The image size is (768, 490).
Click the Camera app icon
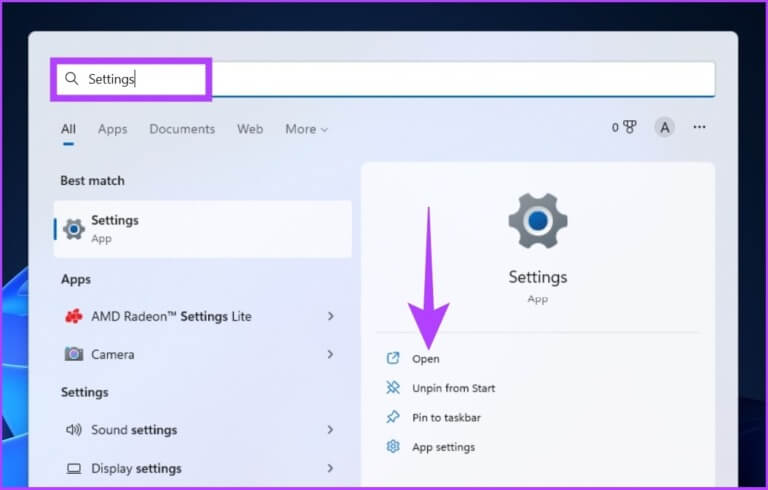click(74, 354)
